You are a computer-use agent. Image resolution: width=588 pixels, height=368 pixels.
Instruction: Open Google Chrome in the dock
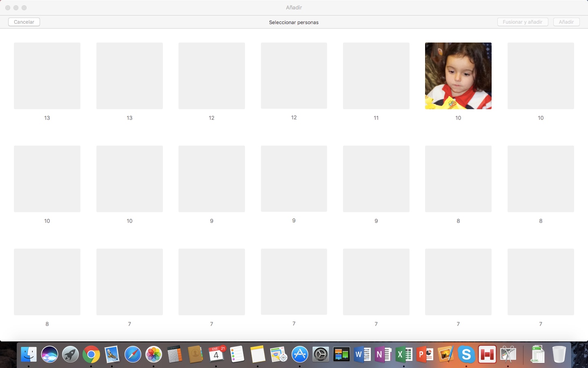pyautogui.click(x=91, y=355)
